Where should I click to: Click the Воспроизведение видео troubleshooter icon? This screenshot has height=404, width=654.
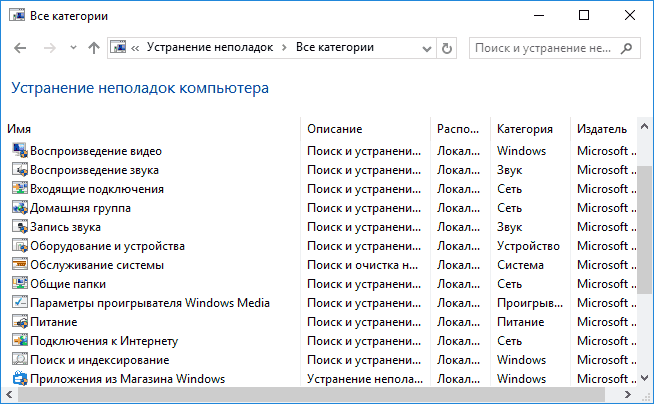(x=19, y=151)
